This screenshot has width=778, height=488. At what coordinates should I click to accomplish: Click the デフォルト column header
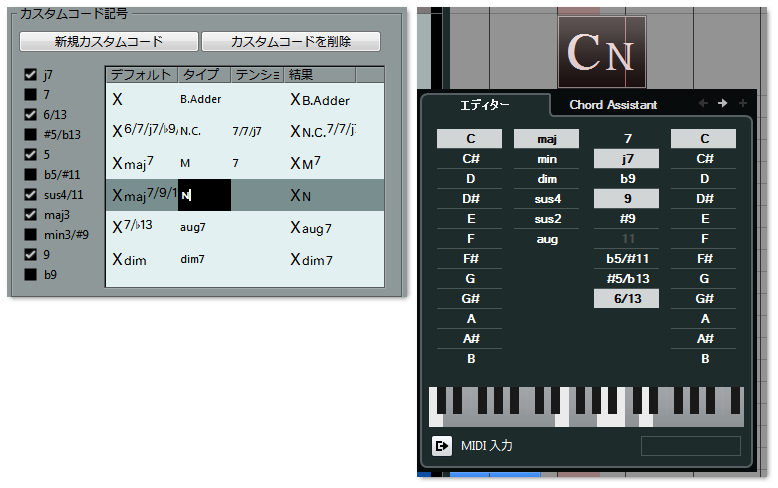(142, 75)
